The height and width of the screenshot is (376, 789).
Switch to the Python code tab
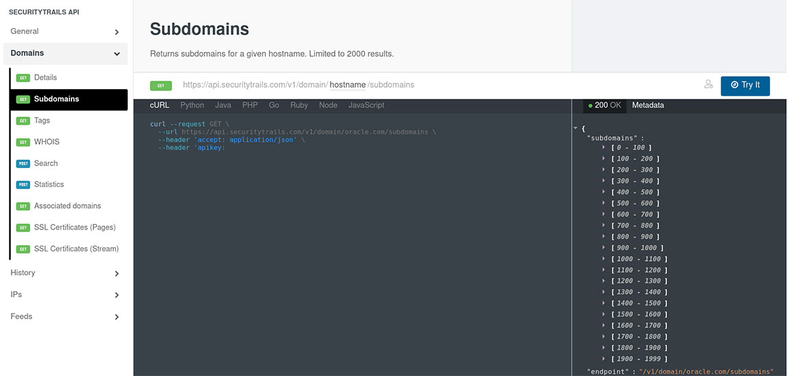tap(192, 105)
